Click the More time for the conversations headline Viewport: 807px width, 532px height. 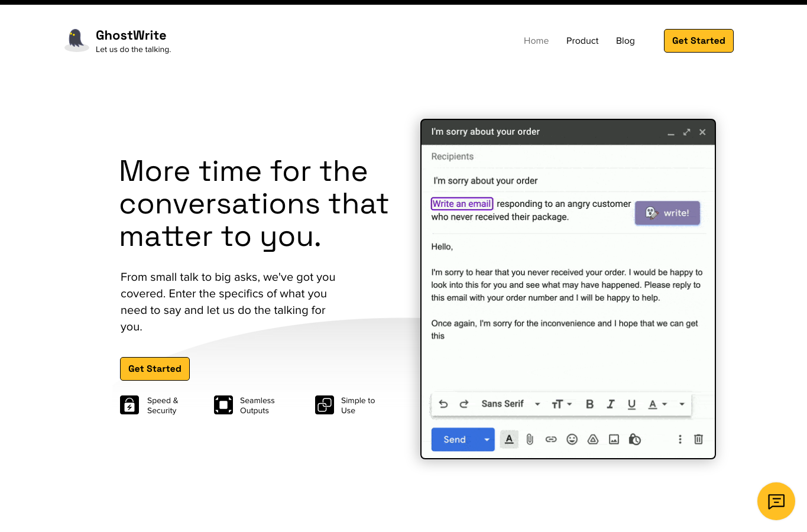click(254, 203)
